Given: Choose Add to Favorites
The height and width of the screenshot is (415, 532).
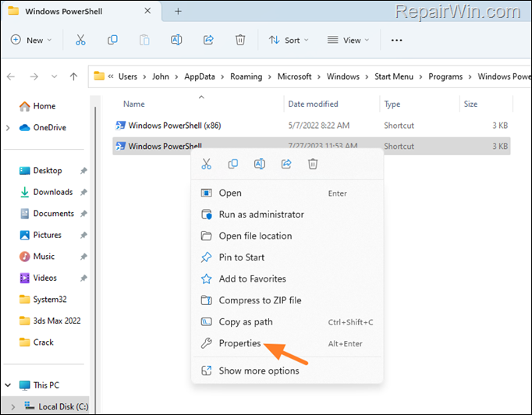Looking at the screenshot, I should point(287,279).
